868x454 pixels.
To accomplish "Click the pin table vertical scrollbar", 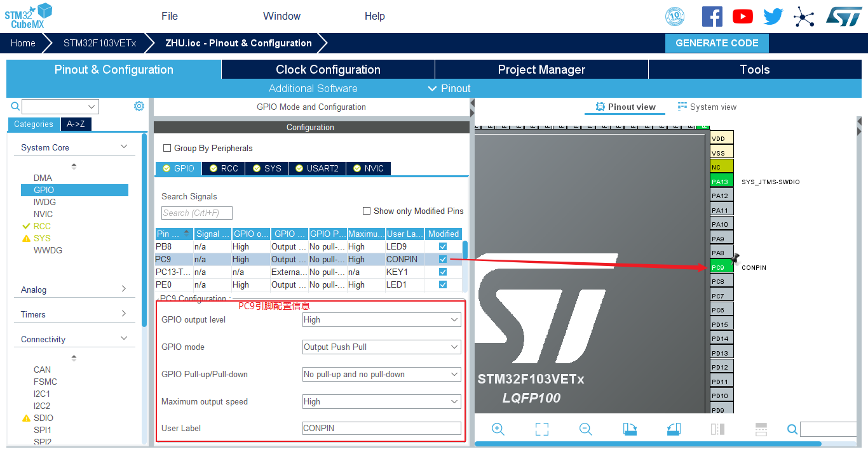I will tap(465, 251).
